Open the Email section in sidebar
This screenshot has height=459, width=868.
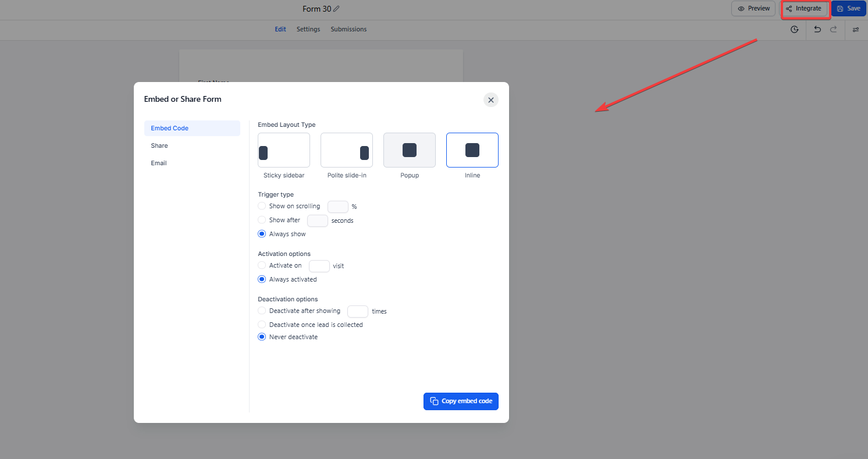point(159,163)
